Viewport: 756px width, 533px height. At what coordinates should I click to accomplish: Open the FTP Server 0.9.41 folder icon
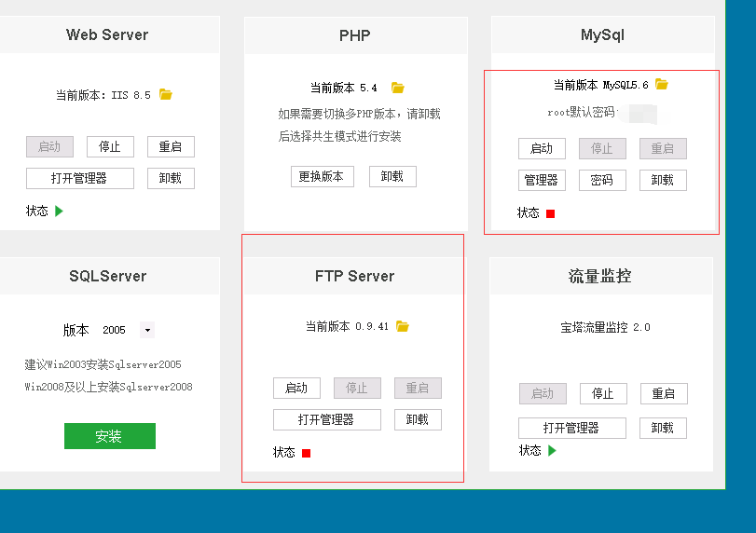tap(402, 326)
